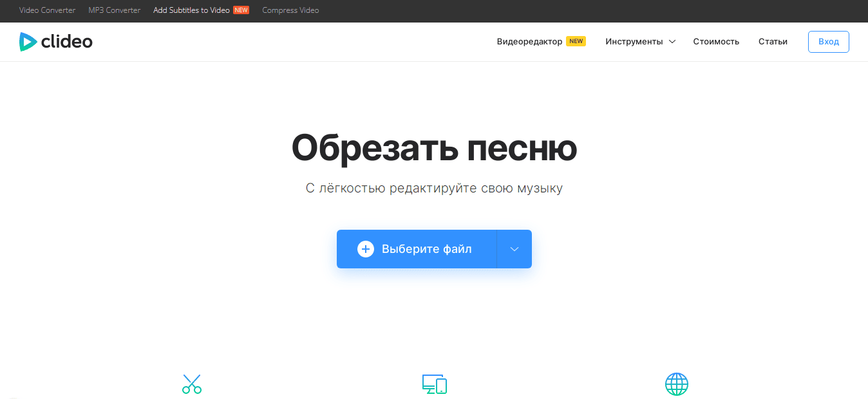Click the Вход login button
The height and width of the screenshot is (399, 868).
(828, 41)
